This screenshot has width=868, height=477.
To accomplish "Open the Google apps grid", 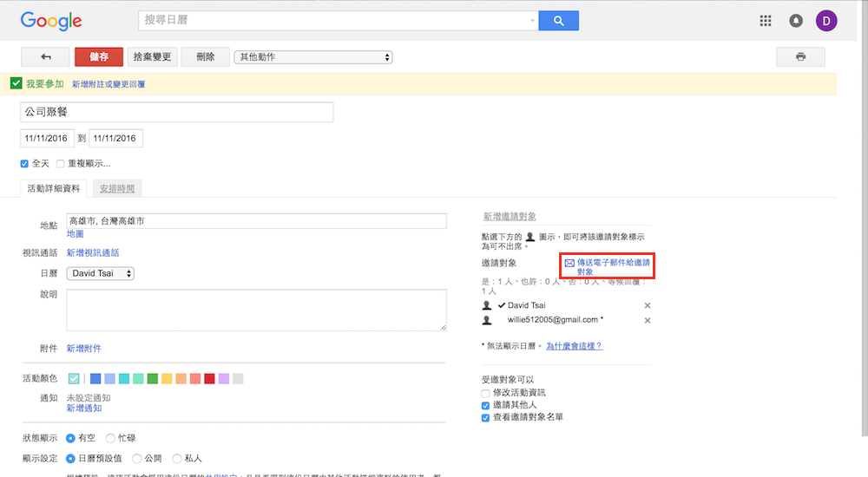I will (x=765, y=22).
